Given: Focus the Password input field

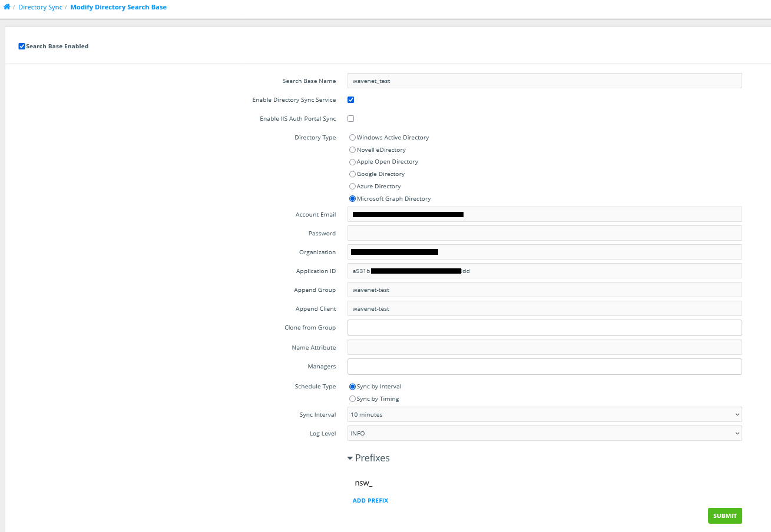Looking at the screenshot, I should [544, 233].
